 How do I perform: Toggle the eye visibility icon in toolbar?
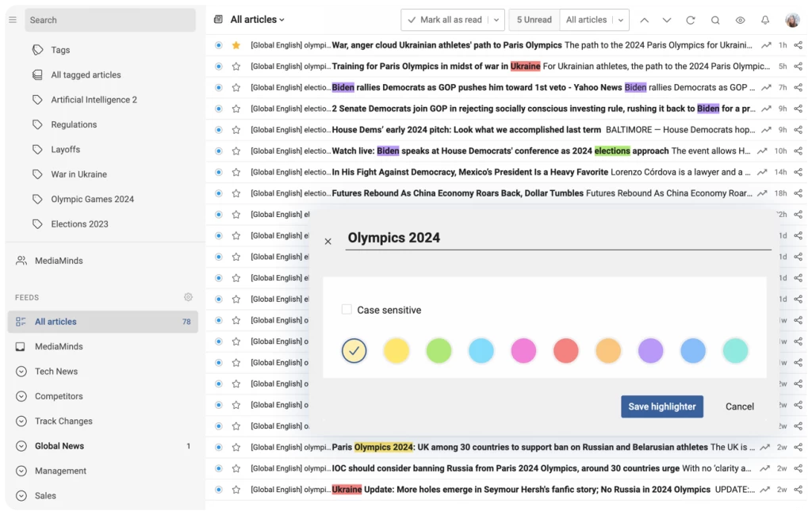pos(740,20)
